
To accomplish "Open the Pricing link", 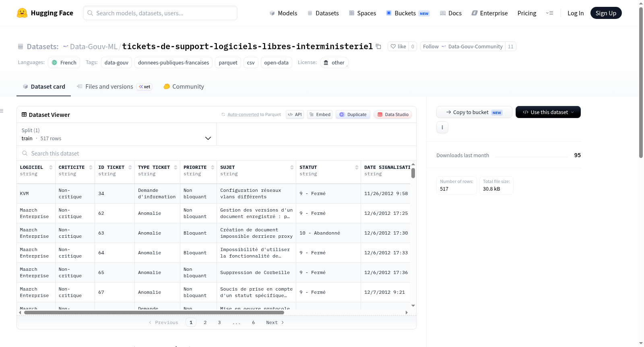I will pos(527,13).
